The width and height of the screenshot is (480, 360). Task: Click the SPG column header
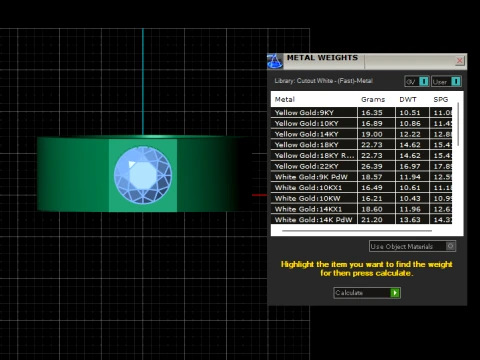[440, 99]
